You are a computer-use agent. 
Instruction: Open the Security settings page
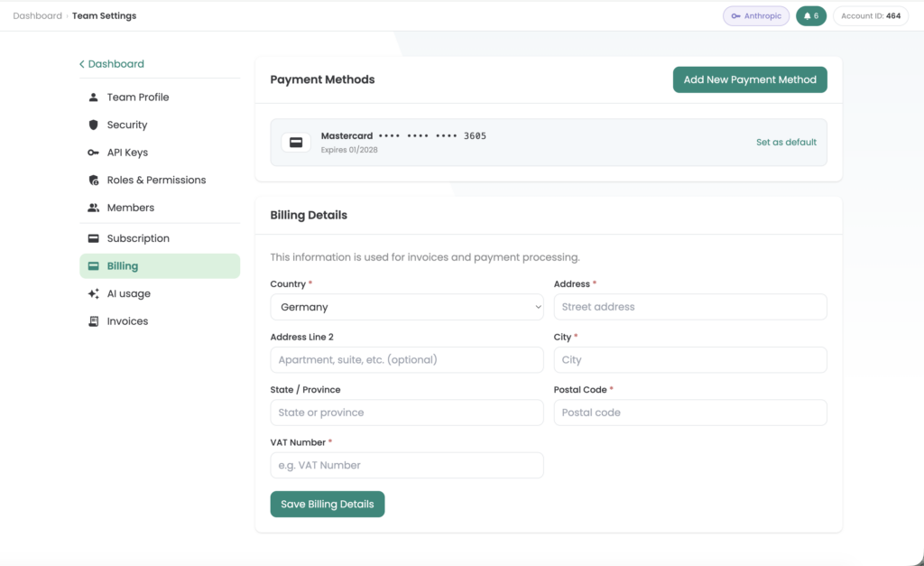[x=160, y=125]
